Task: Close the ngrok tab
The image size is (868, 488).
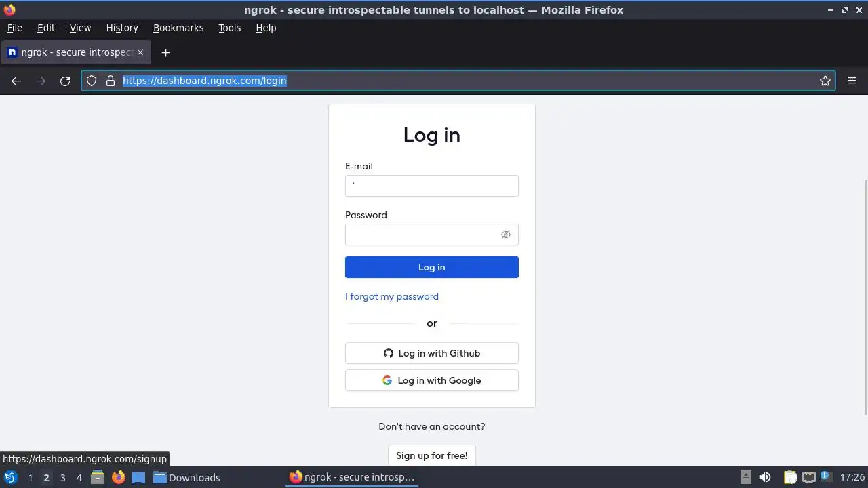Action: (x=140, y=52)
